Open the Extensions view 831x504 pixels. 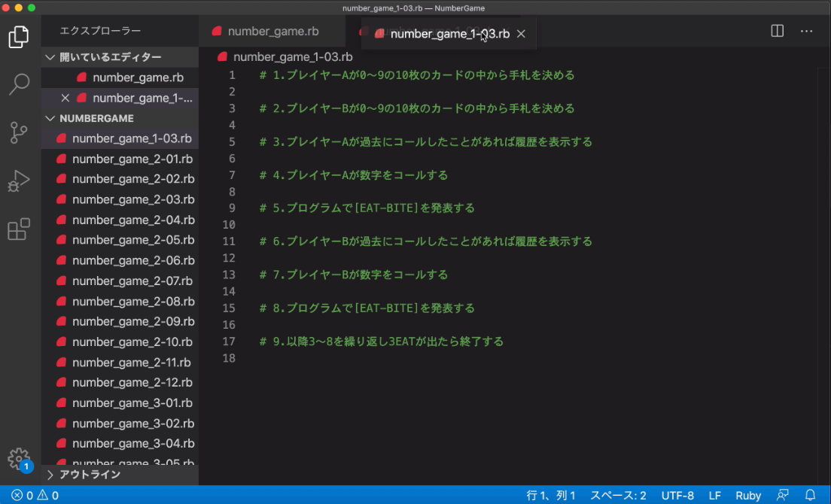pos(19,229)
